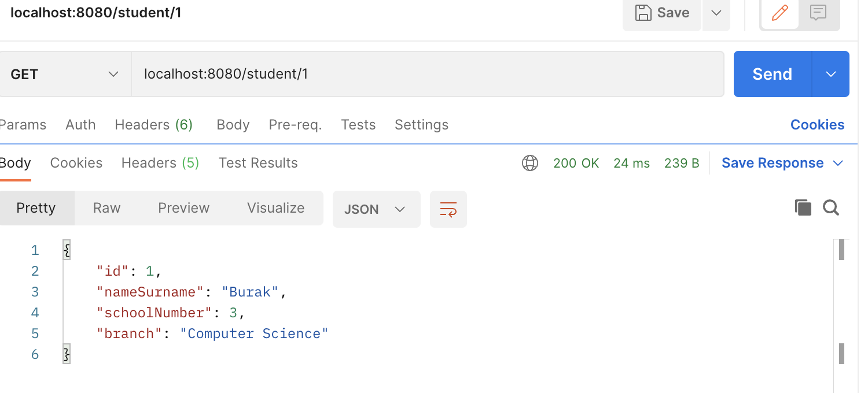Click the Save button
The width and height of the screenshot is (868, 393).
[x=662, y=13]
